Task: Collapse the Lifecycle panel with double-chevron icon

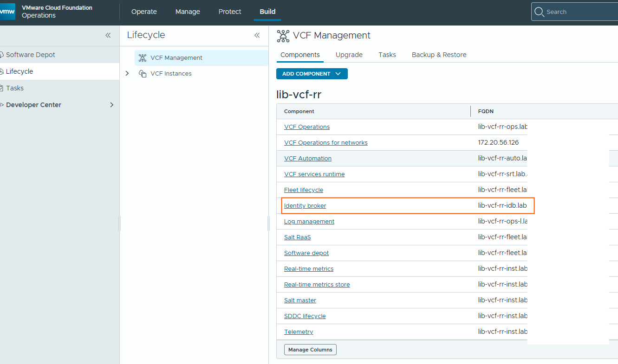Action: coord(257,35)
